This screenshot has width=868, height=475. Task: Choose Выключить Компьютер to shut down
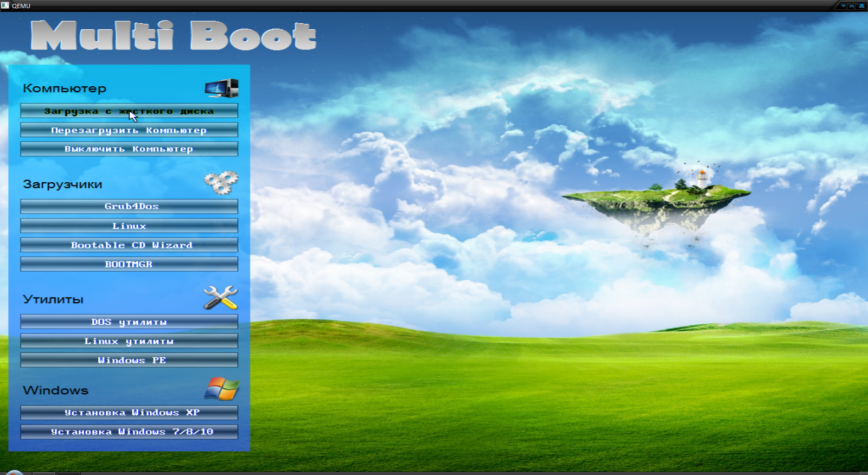(x=129, y=149)
